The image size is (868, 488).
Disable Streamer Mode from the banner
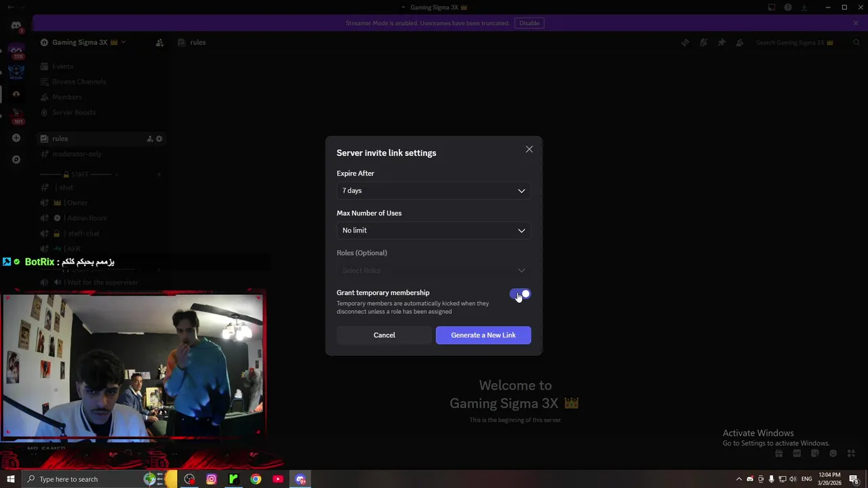[529, 23]
